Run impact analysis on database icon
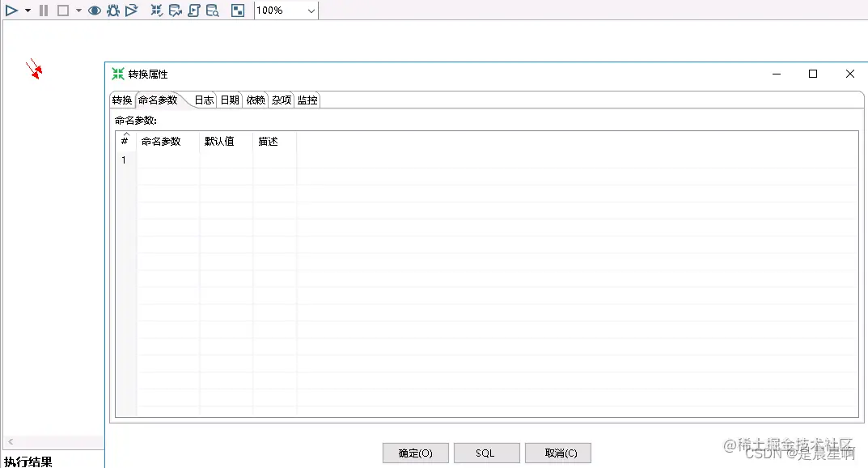Screen dimensions: 868x468 pos(176,11)
